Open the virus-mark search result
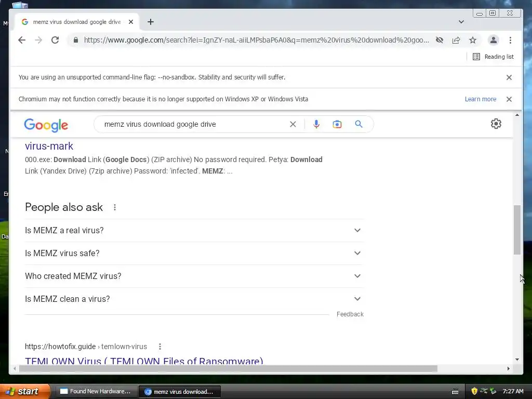This screenshot has height=399, width=532. pyautogui.click(x=49, y=146)
